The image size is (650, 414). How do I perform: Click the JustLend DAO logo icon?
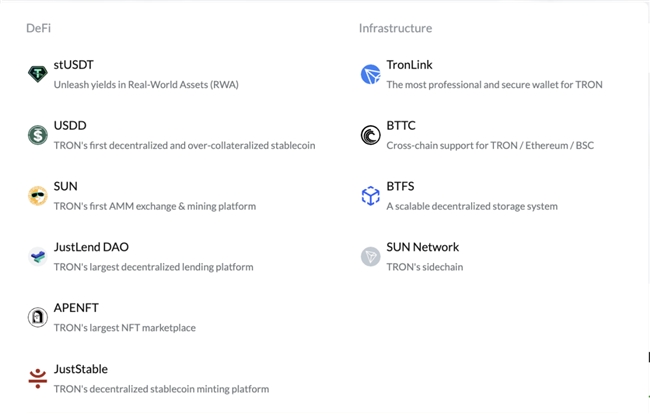click(38, 257)
